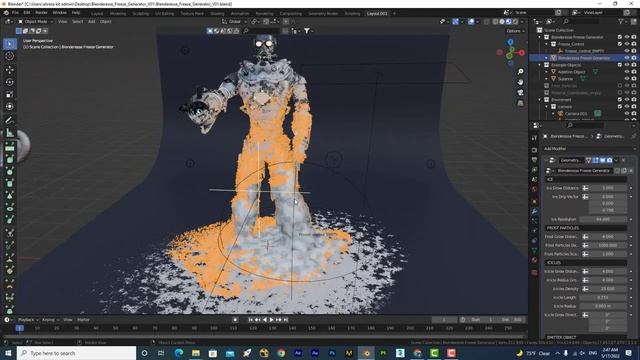The width and height of the screenshot is (640, 360).
Task: Click the Windows taskbar search box
Action: (76, 353)
